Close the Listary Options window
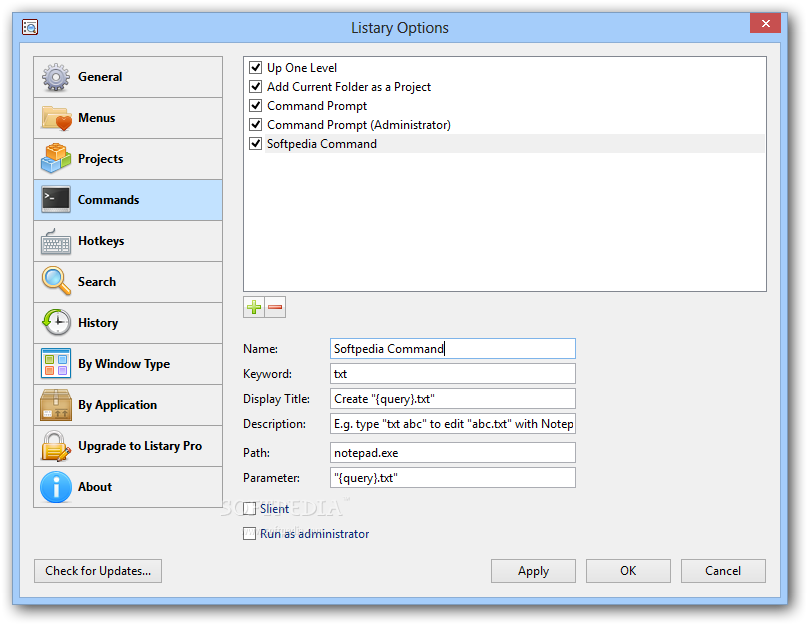Image resolution: width=808 pixels, height=625 pixels. [x=765, y=23]
